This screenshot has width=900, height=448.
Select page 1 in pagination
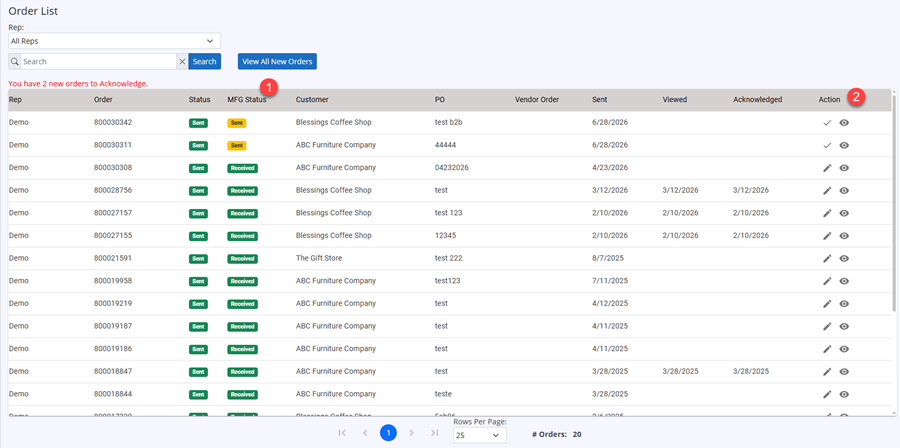[x=388, y=433]
